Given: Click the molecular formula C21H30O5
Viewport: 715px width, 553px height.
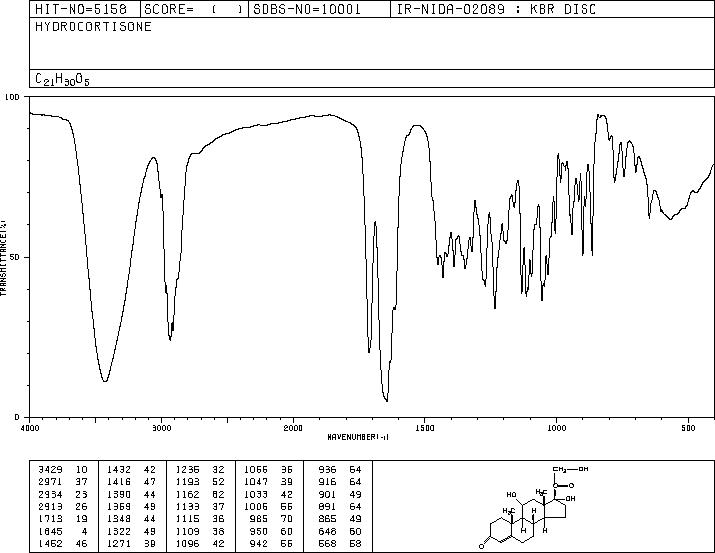Looking at the screenshot, I should (x=62, y=80).
